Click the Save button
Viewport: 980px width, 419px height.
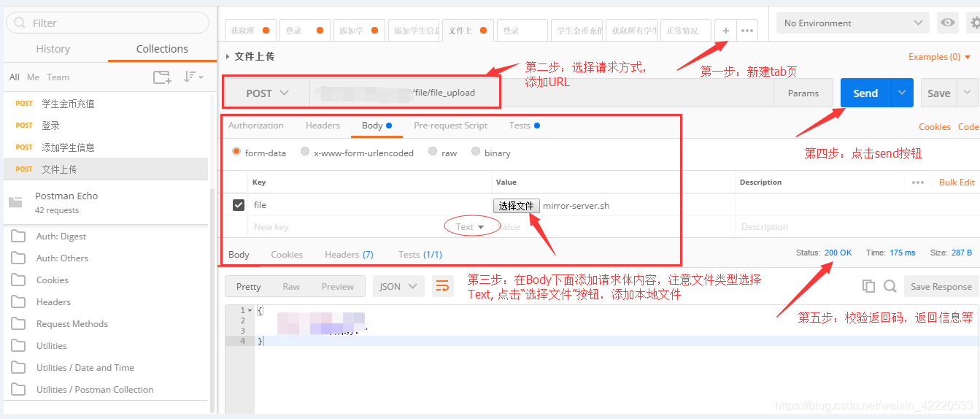(x=938, y=93)
